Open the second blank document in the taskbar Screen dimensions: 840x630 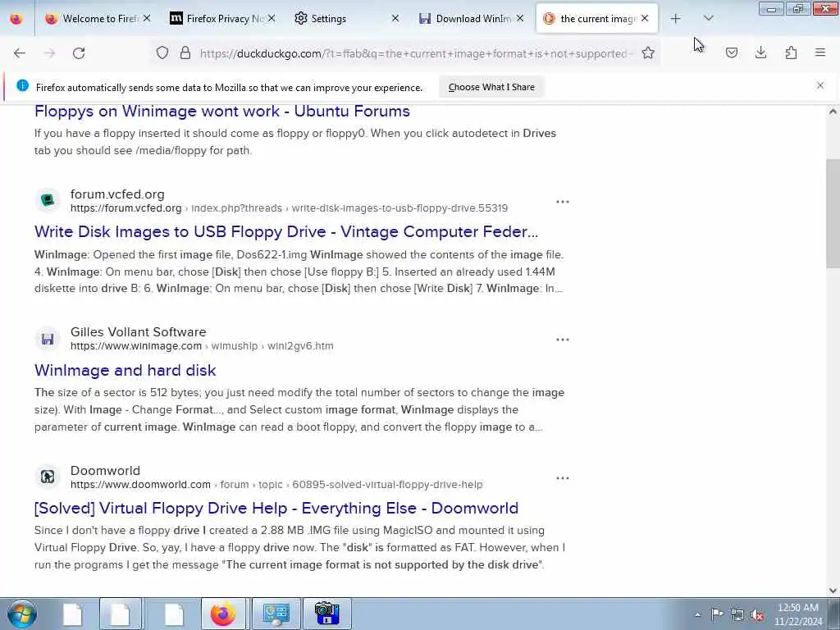(x=121, y=614)
